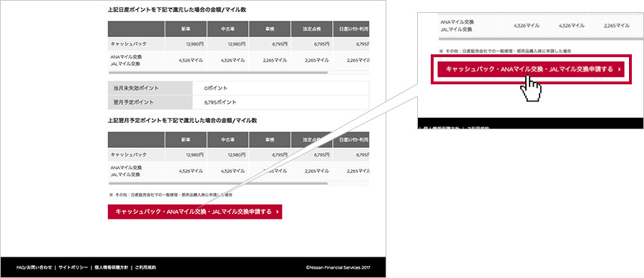Image resolution: width=644 pixels, height=278 pixels.
Task: Click the 0ポイント value
Action: tap(215, 88)
